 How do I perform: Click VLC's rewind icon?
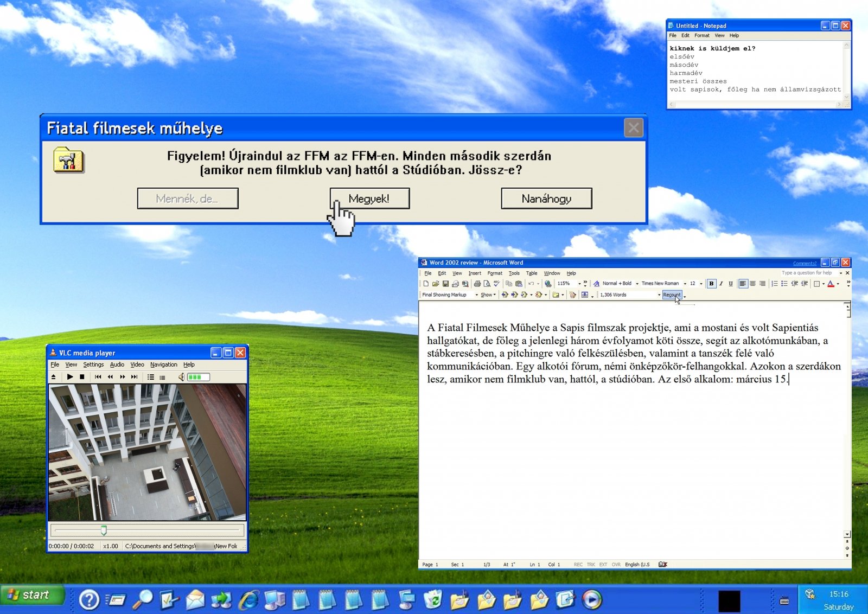(111, 377)
